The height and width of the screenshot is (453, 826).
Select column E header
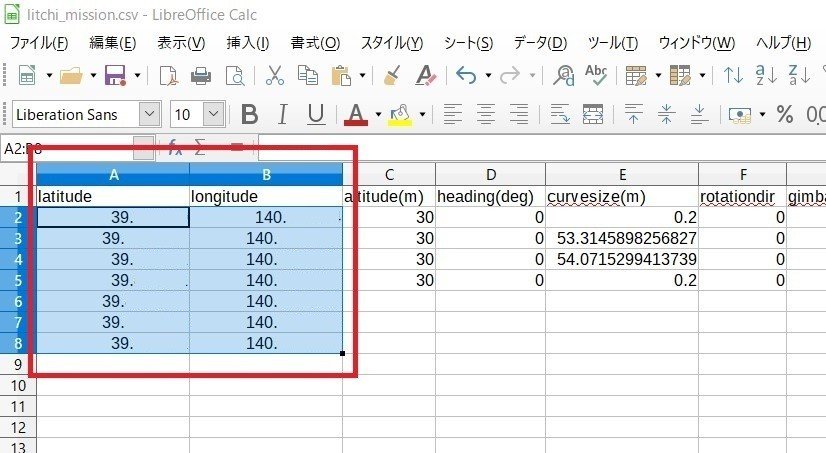pos(622,174)
